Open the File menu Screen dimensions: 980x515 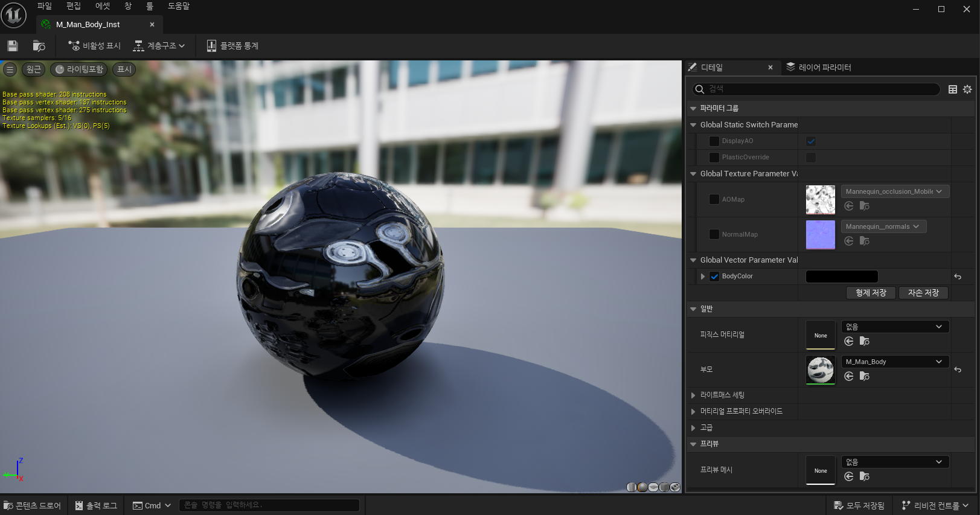(x=45, y=6)
